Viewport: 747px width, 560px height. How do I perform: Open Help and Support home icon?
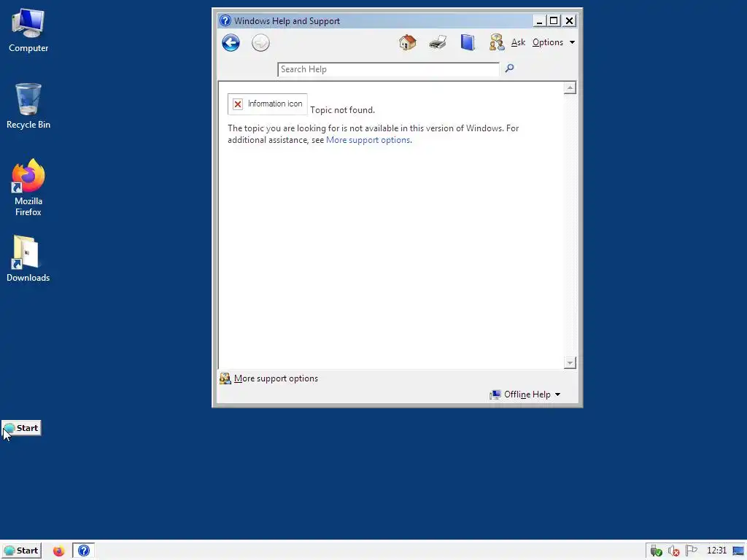point(407,42)
